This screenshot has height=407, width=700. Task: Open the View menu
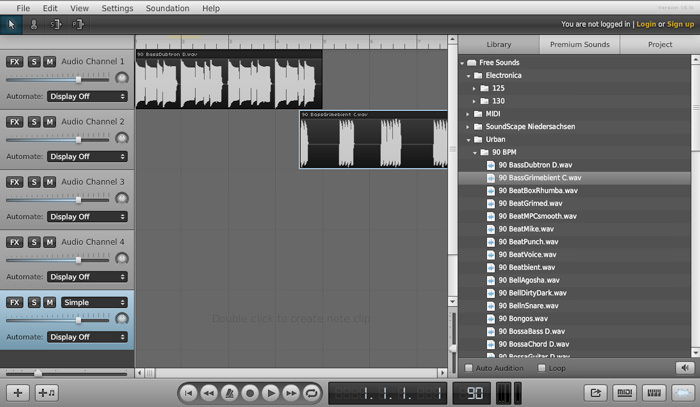pyautogui.click(x=79, y=8)
